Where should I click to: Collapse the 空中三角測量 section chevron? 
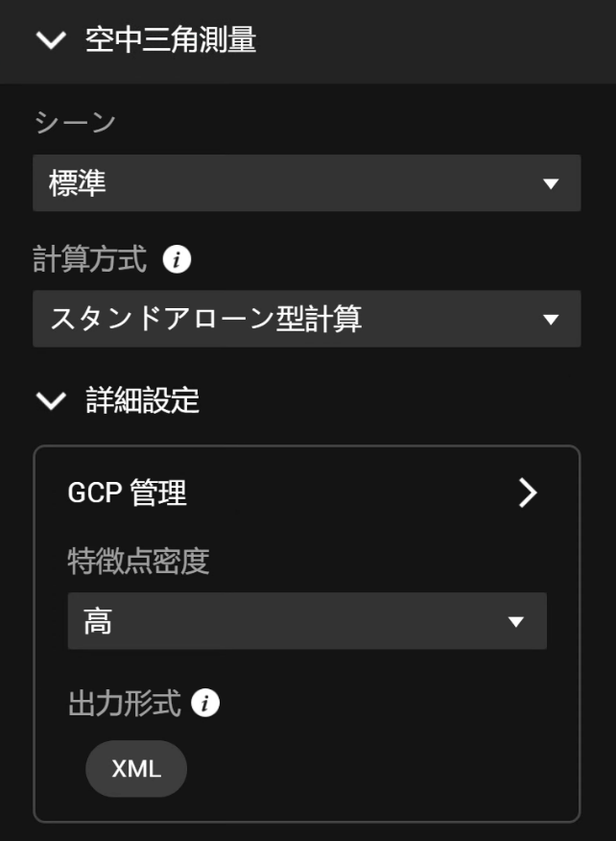(51, 40)
